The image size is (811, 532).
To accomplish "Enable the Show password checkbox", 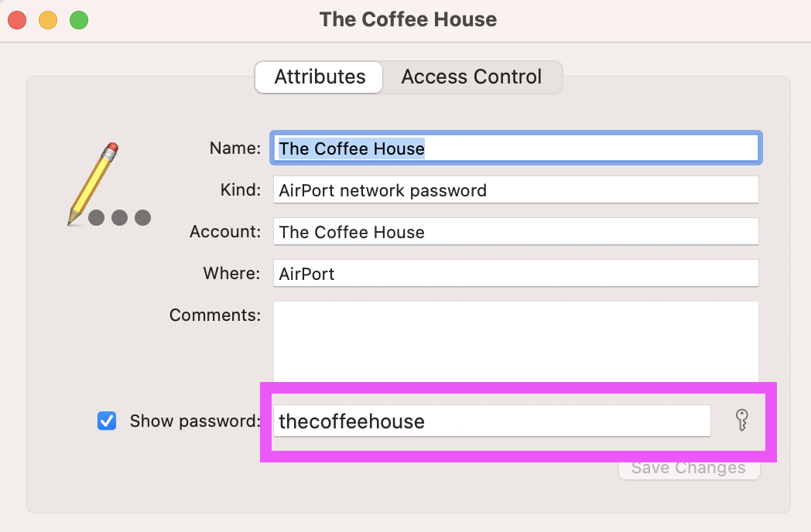I will (107, 421).
